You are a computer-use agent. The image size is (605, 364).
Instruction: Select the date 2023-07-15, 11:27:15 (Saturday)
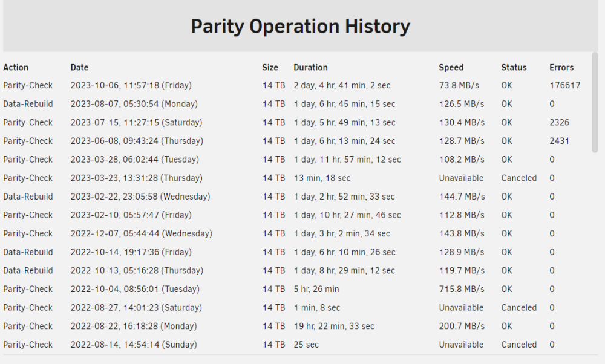(x=137, y=122)
